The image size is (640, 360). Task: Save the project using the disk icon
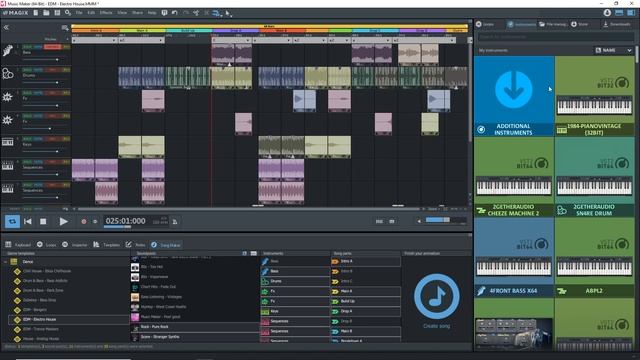click(57, 13)
